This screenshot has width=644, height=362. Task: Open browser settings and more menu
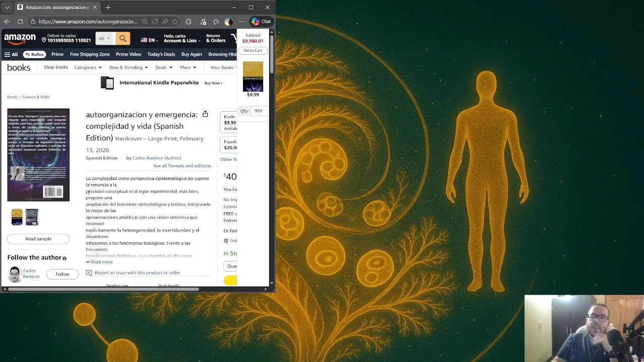[x=242, y=22]
